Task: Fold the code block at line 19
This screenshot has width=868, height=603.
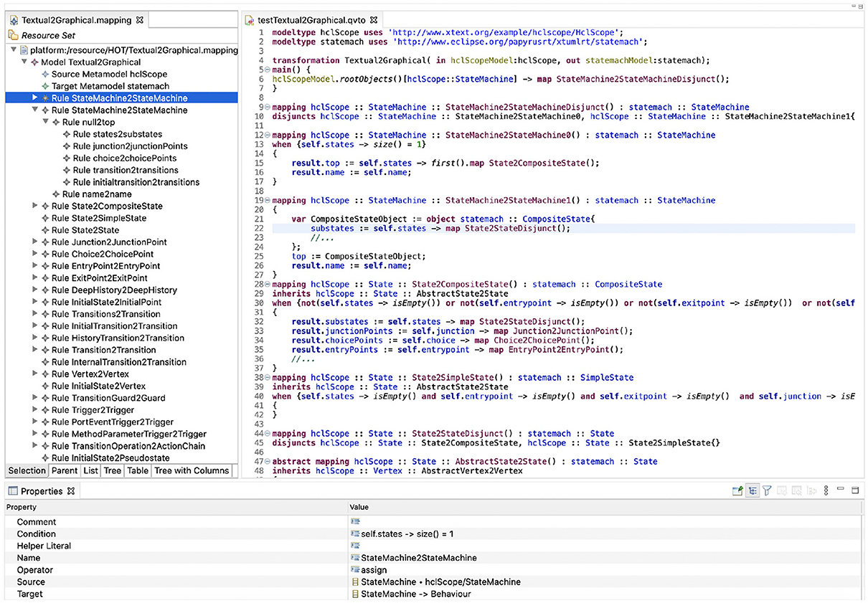Action: point(268,201)
